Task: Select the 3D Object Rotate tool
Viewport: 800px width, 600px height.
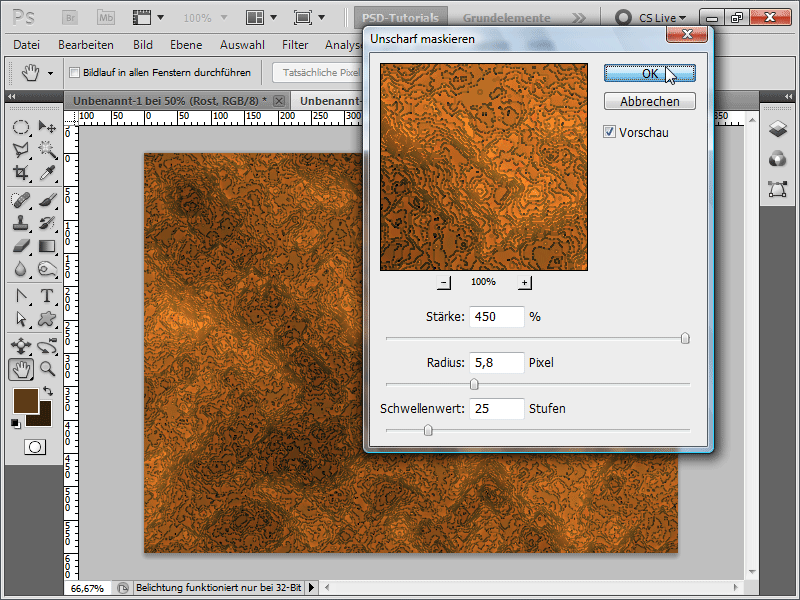Action: pyautogui.click(x=20, y=346)
